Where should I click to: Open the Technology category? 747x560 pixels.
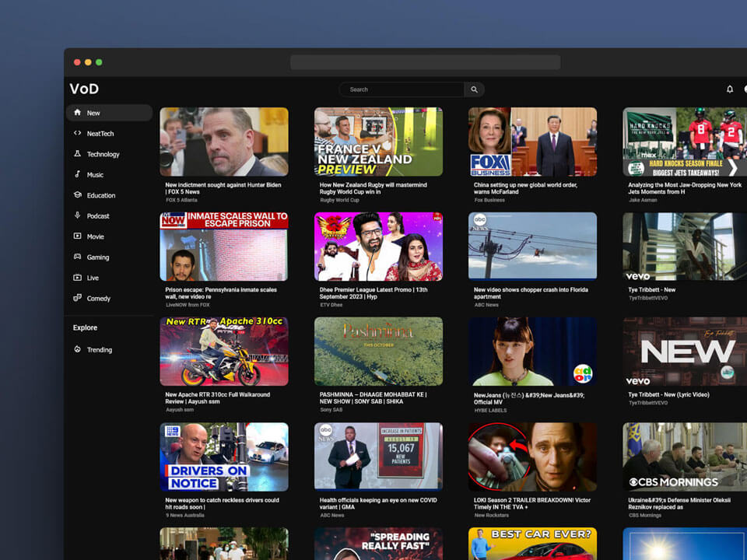tap(103, 155)
